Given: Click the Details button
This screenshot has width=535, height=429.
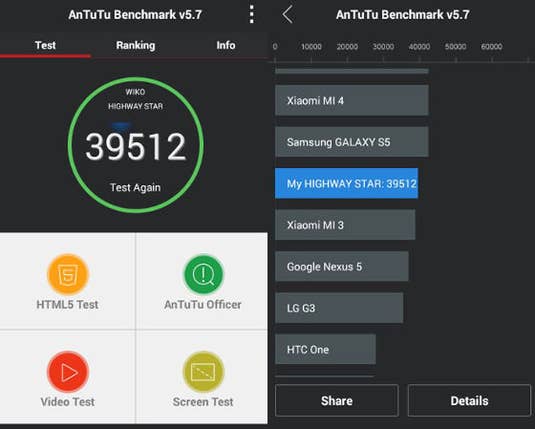Looking at the screenshot, I should (469, 401).
